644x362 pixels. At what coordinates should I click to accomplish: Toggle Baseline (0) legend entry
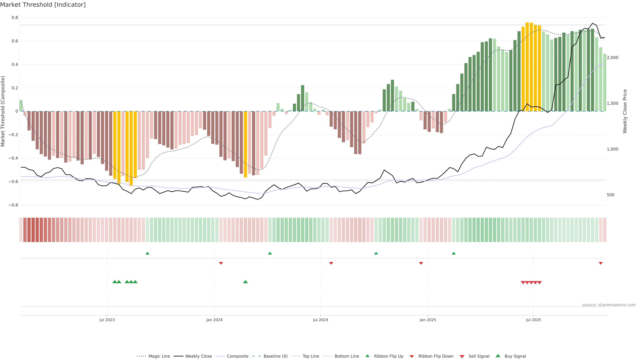click(275, 356)
